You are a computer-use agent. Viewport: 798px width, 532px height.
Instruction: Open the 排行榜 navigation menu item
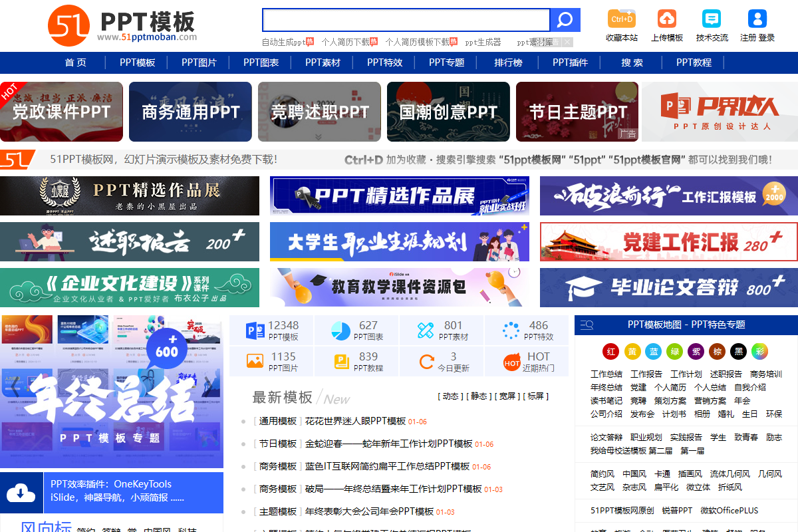coord(508,63)
